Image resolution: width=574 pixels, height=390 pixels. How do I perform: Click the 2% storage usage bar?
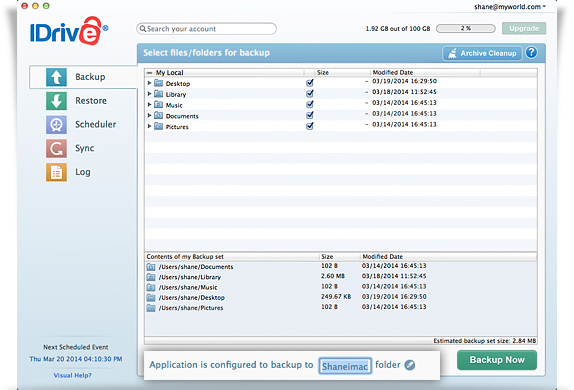coord(466,28)
